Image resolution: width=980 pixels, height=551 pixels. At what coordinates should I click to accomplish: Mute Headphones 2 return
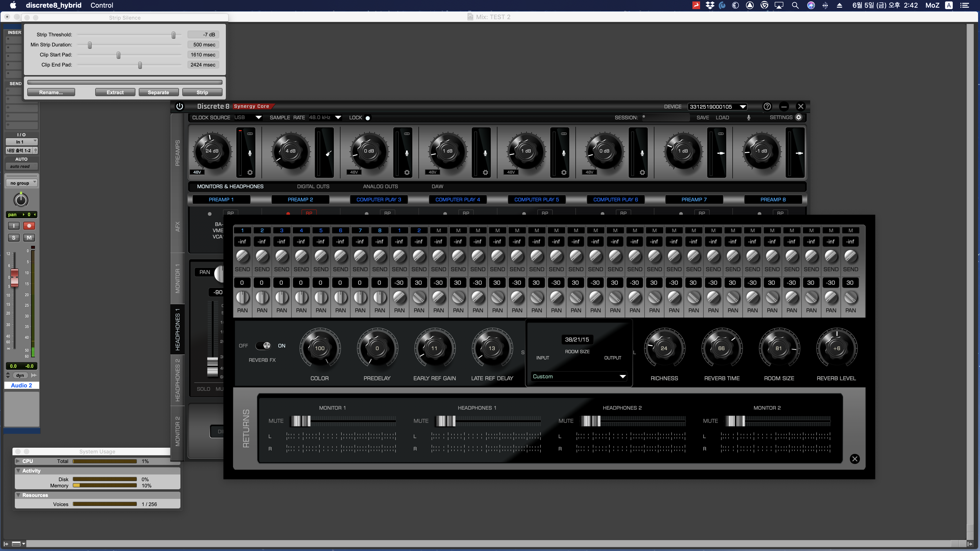566,421
